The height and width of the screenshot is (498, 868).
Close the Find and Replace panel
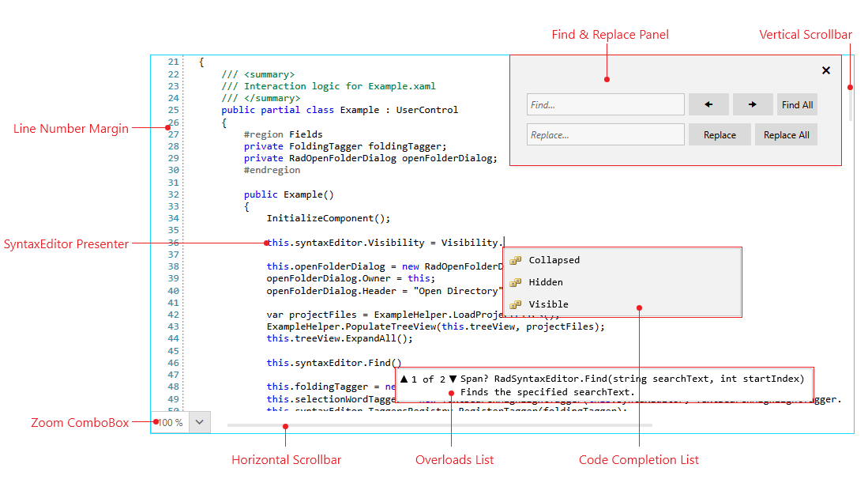pyautogui.click(x=825, y=70)
